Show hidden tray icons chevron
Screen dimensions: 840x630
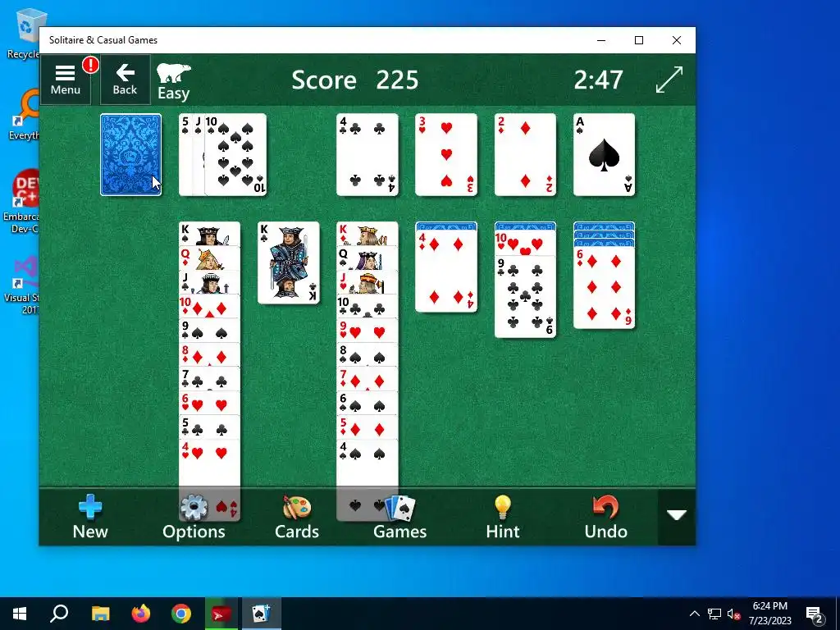694,614
